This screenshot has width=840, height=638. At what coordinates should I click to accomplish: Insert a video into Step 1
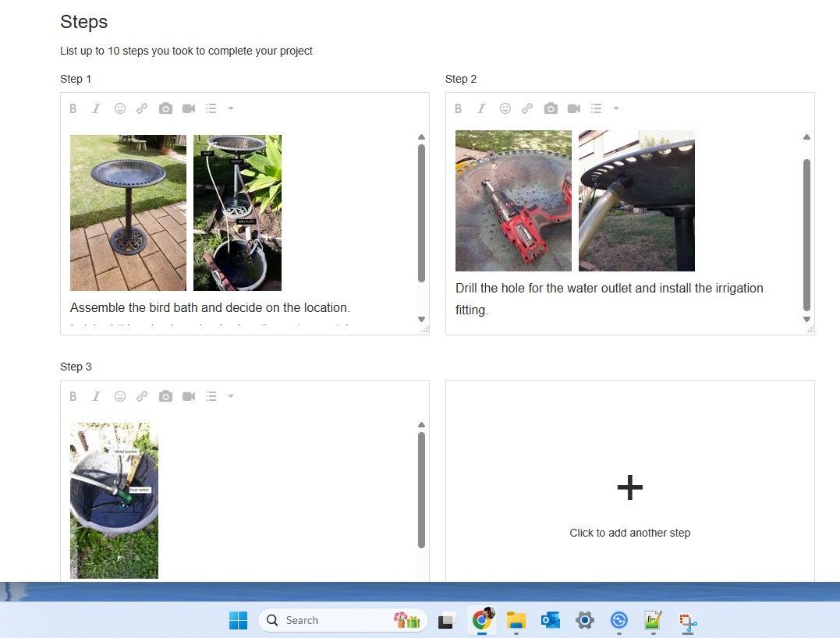click(x=188, y=108)
